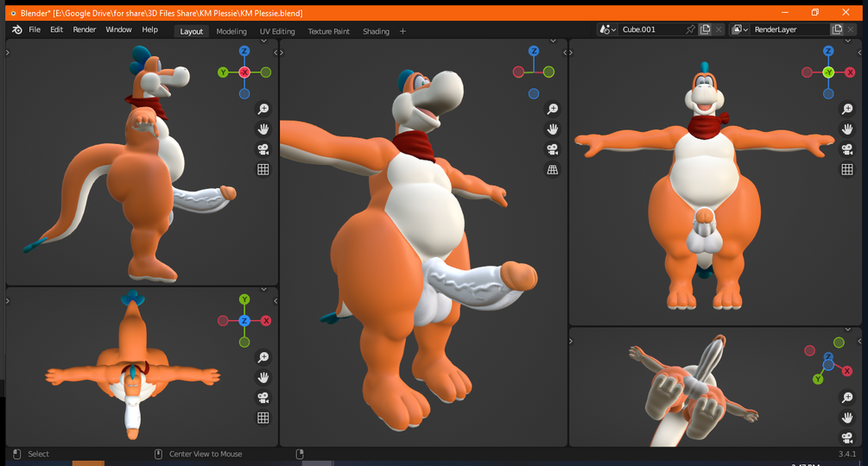Click the red X axis on top-right viewport gizmo
The width and height of the screenshot is (868, 466).
coord(850,72)
